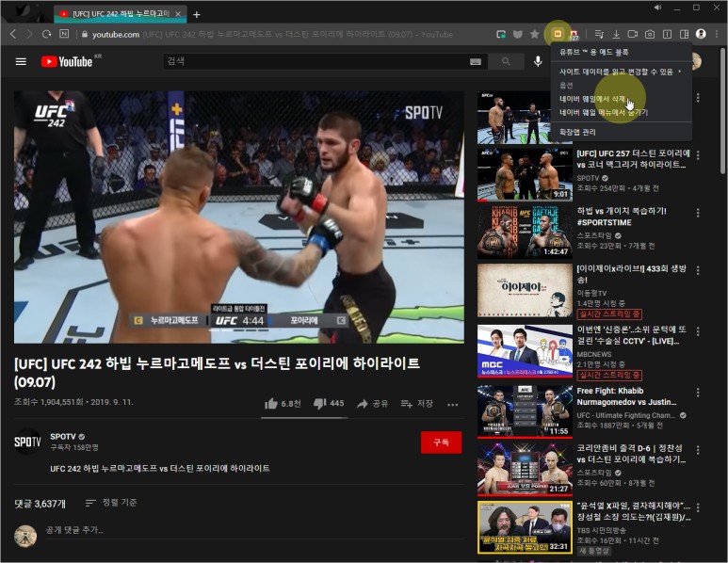728x563 pixels.
Task: Click the dual-tab split view icon
Action: 667,34
